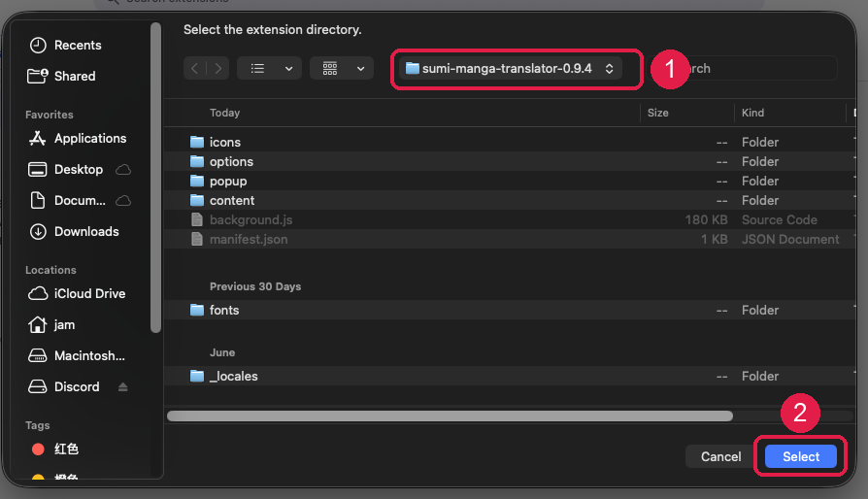
Task: Click the content folder icon
Action: pos(197,200)
